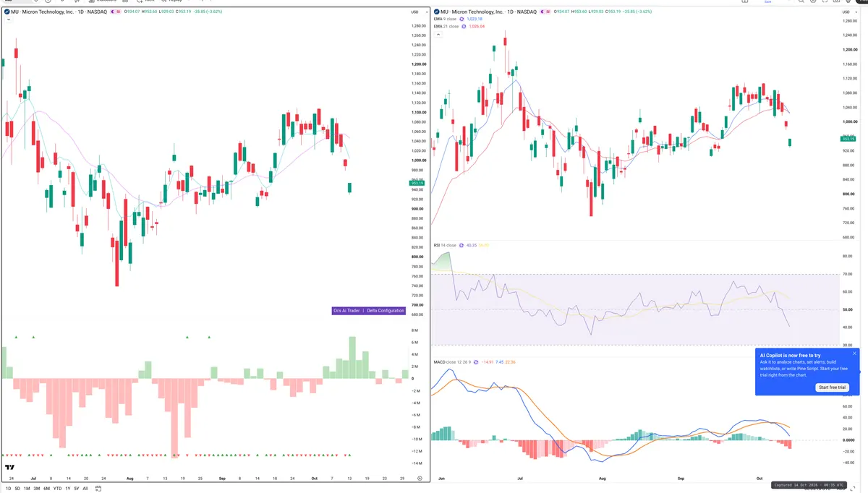Collapse the right chart indicator legend
Image resolution: width=868 pixels, height=493 pixels.
click(438, 34)
